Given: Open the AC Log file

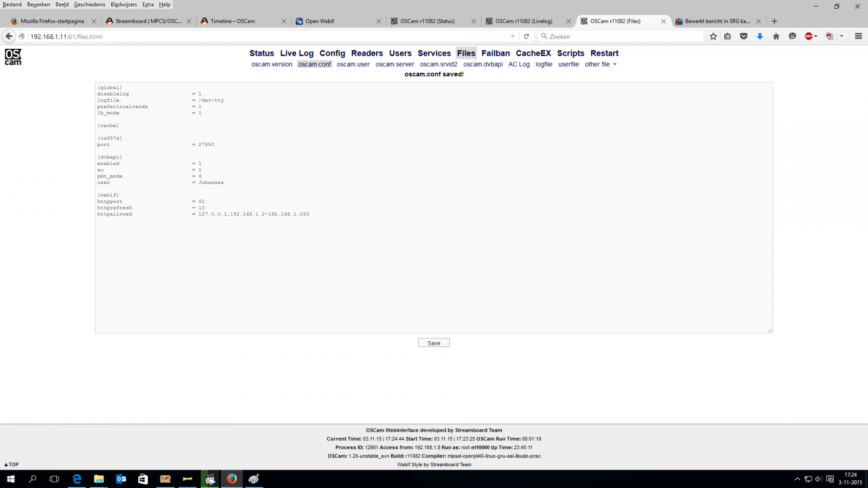Looking at the screenshot, I should point(519,64).
